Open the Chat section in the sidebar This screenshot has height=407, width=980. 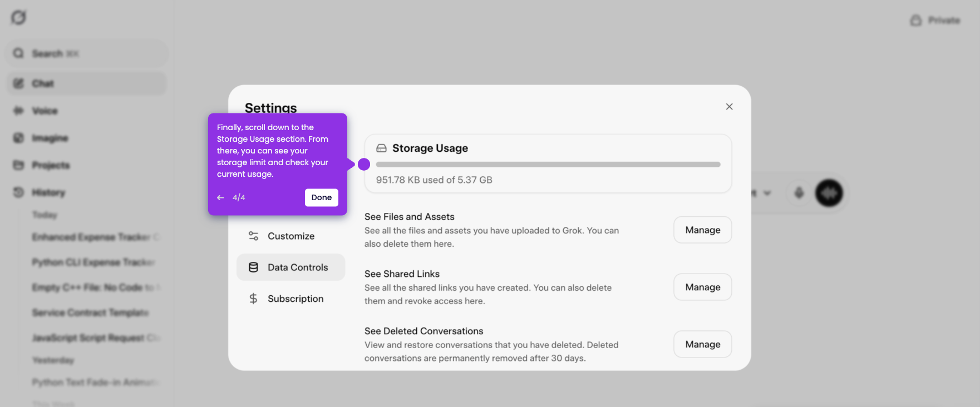tap(87, 83)
